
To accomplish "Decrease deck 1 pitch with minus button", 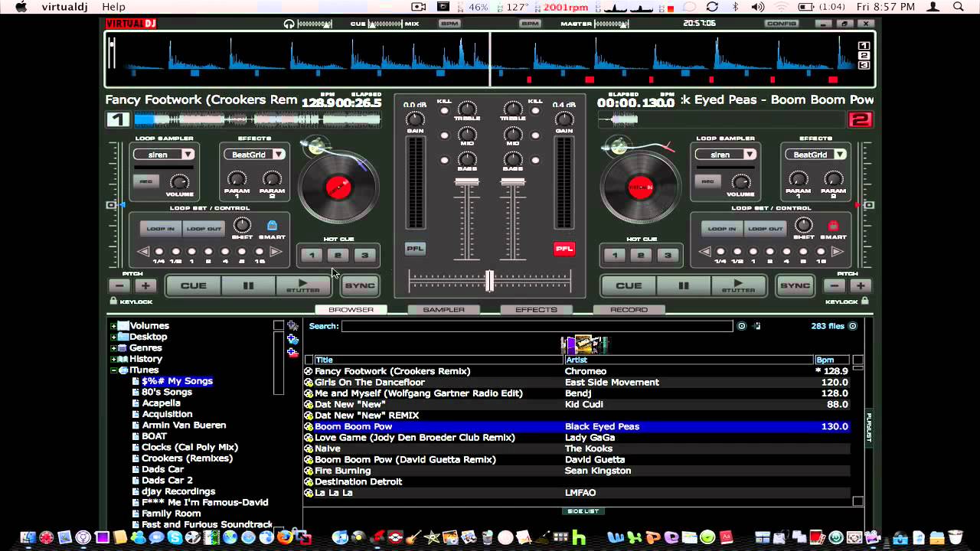I will pos(119,286).
